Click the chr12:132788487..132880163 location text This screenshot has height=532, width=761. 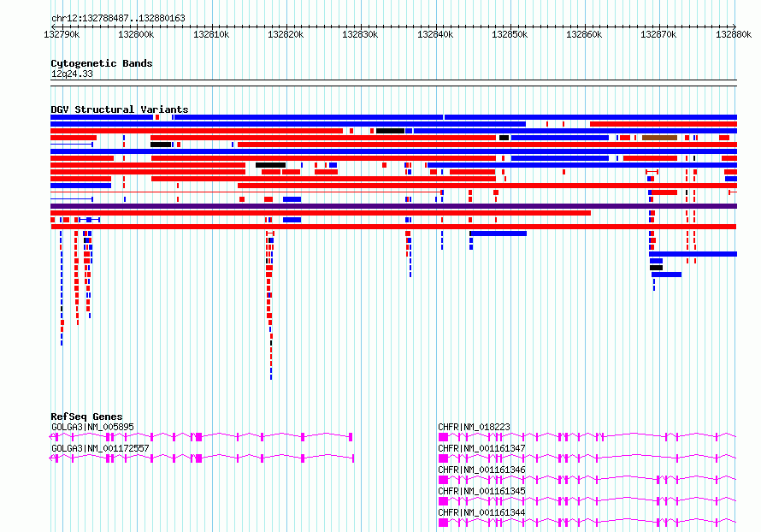pyautogui.click(x=118, y=19)
